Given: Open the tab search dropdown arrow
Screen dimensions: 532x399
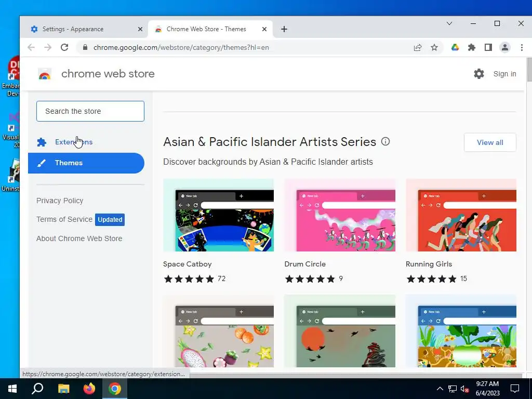Looking at the screenshot, I should [x=449, y=23].
